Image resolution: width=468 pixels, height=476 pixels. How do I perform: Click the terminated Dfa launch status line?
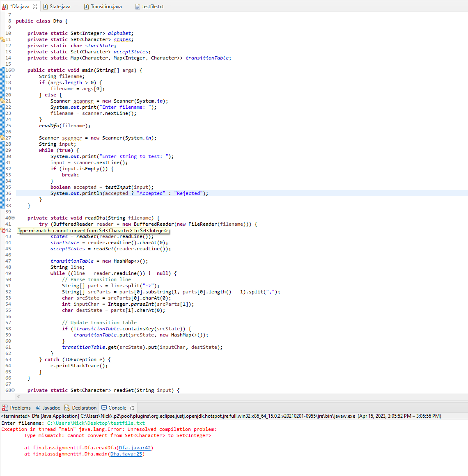(221, 416)
